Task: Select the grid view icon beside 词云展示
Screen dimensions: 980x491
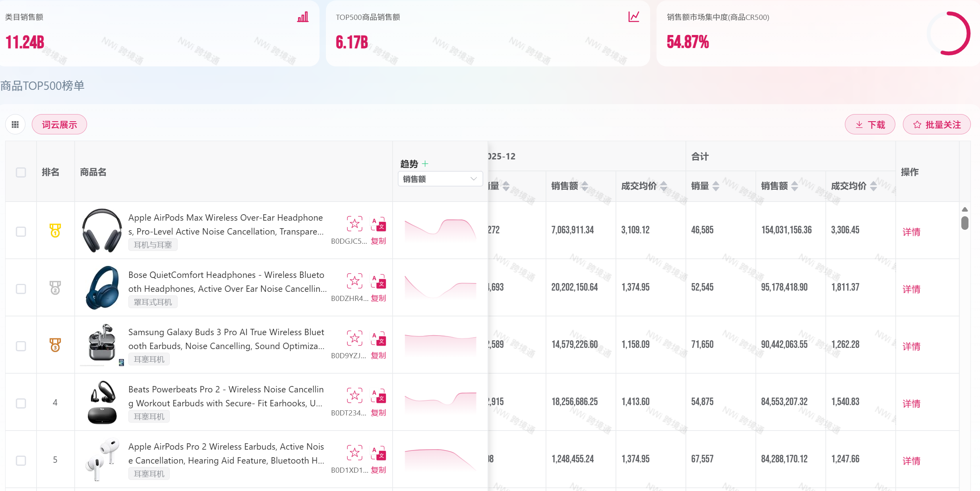Action: pos(15,124)
